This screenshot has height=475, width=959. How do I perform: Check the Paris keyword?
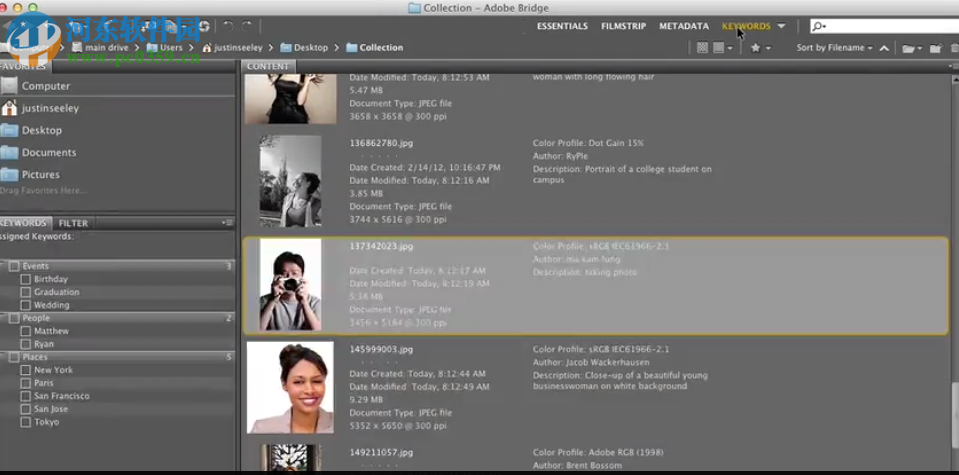[25, 383]
